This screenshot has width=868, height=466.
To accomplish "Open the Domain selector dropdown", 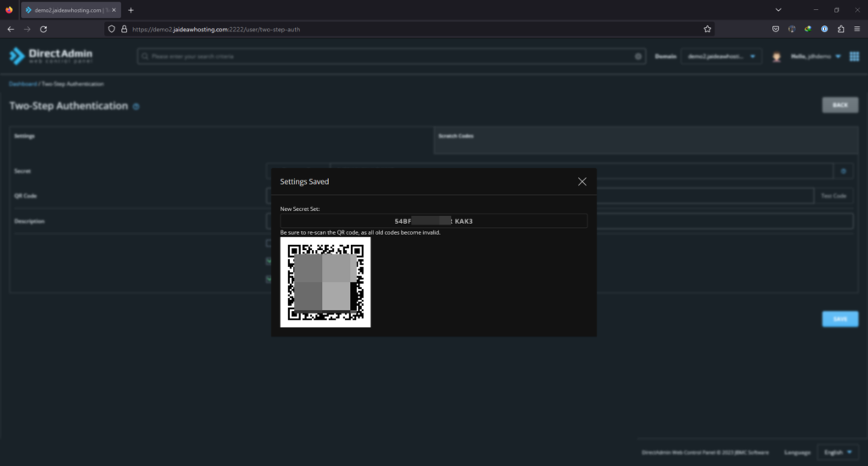I will [721, 56].
